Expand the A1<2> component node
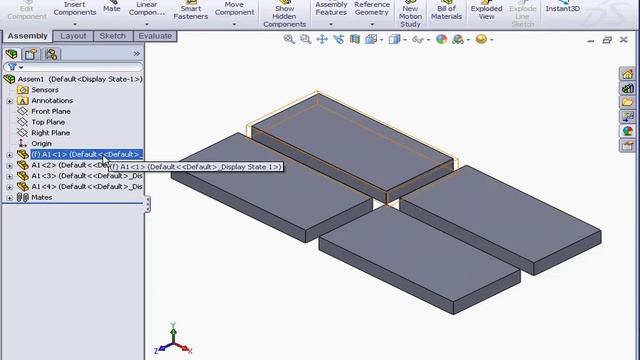This screenshot has width=640, height=360. pyautogui.click(x=9, y=165)
